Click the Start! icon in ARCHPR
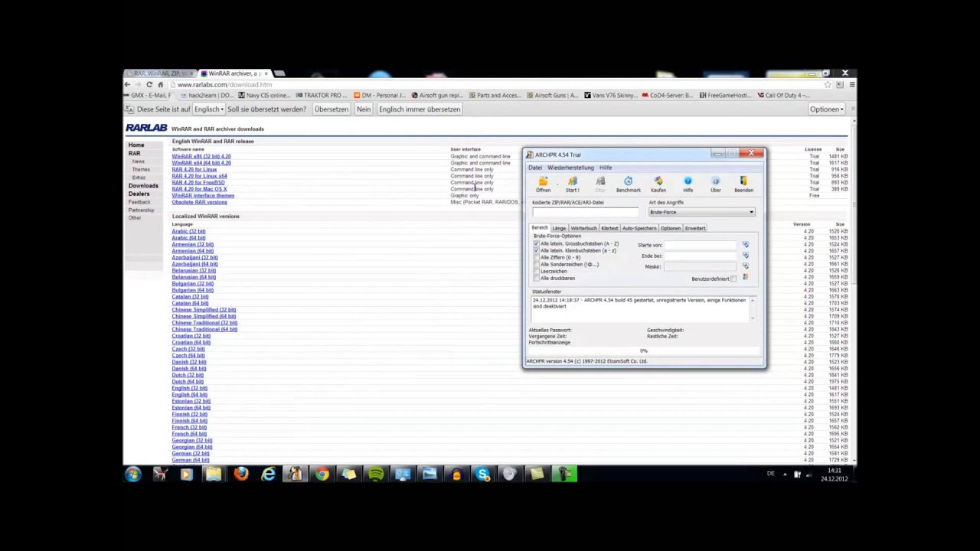Image resolution: width=980 pixels, height=551 pixels. coord(572,181)
